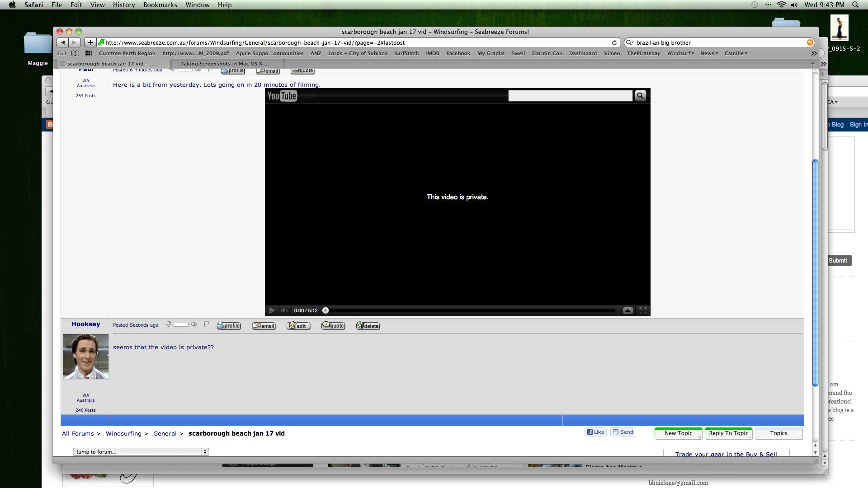Image resolution: width=868 pixels, height=488 pixels.
Task: Click the YouTube search input field
Action: [x=570, y=96]
